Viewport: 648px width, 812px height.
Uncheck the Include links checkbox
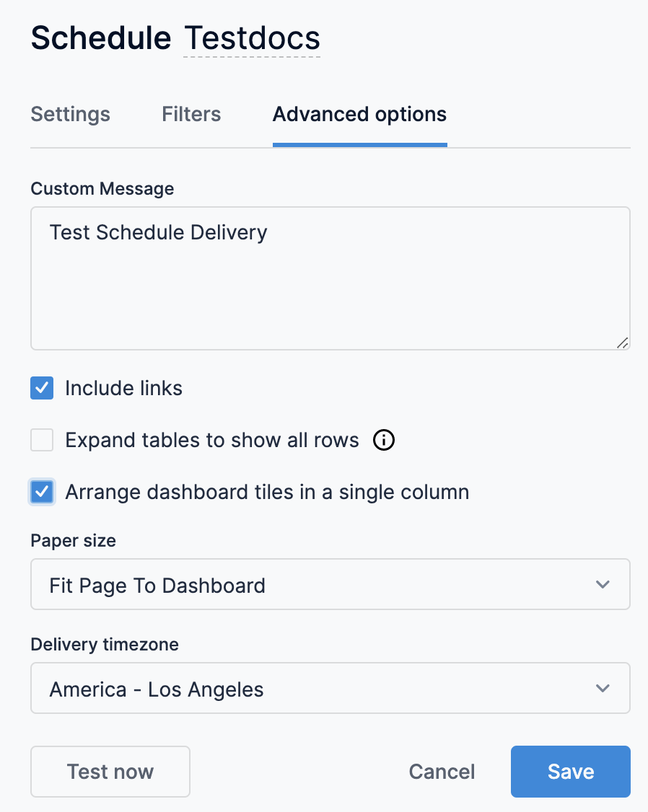point(42,388)
